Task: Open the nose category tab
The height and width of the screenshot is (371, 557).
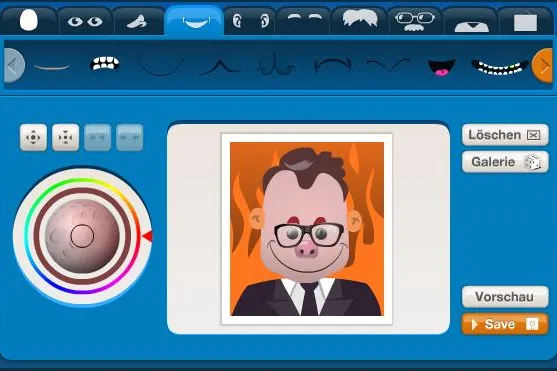Action: (x=138, y=21)
